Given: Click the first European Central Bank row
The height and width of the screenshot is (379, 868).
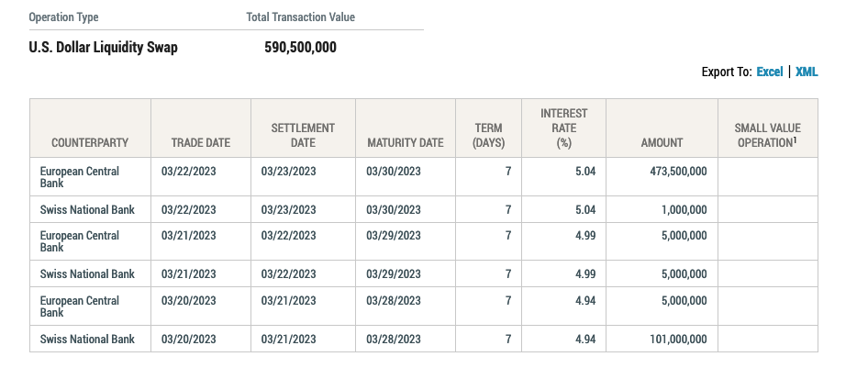Looking at the screenshot, I should pos(80,176).
